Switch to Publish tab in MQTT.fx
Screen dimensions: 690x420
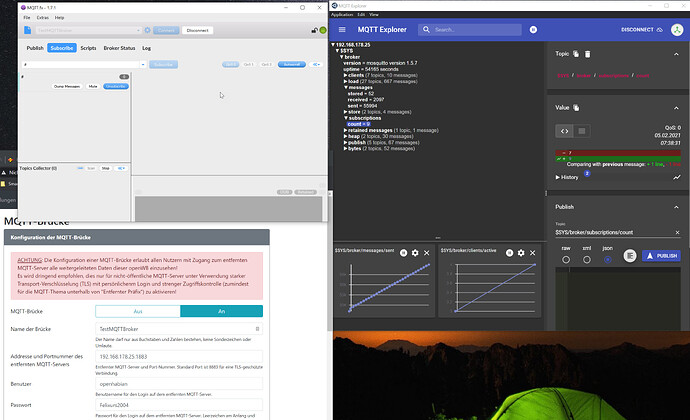(35, 48)
